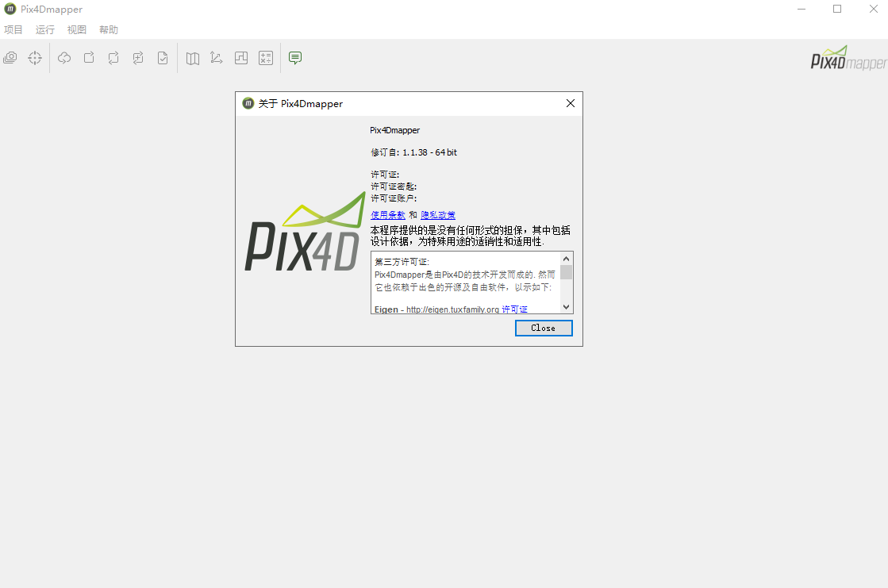Click the 第三方许可证: heading text
The width and height of the screenshot is (888, 588).
[402, 262]
